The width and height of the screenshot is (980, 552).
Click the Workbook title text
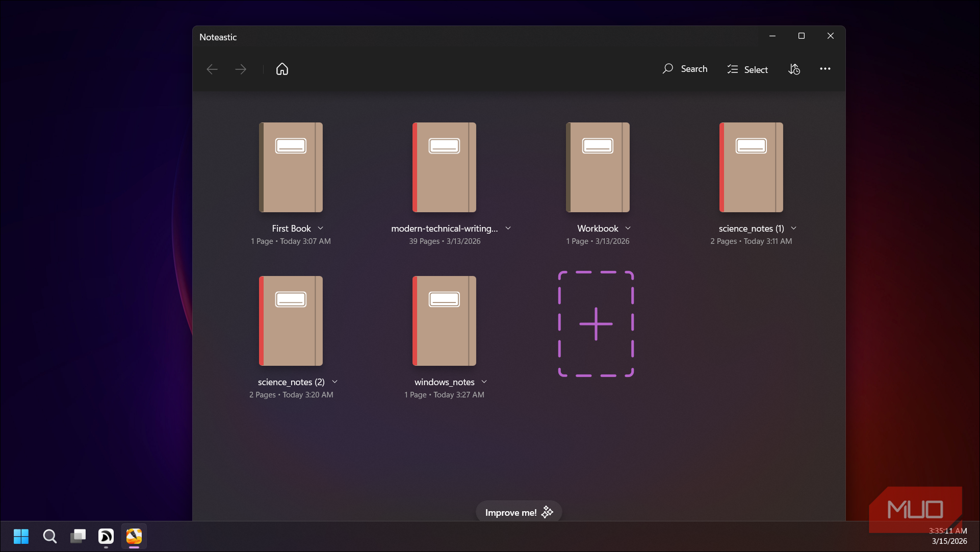[x=598, y=229]
